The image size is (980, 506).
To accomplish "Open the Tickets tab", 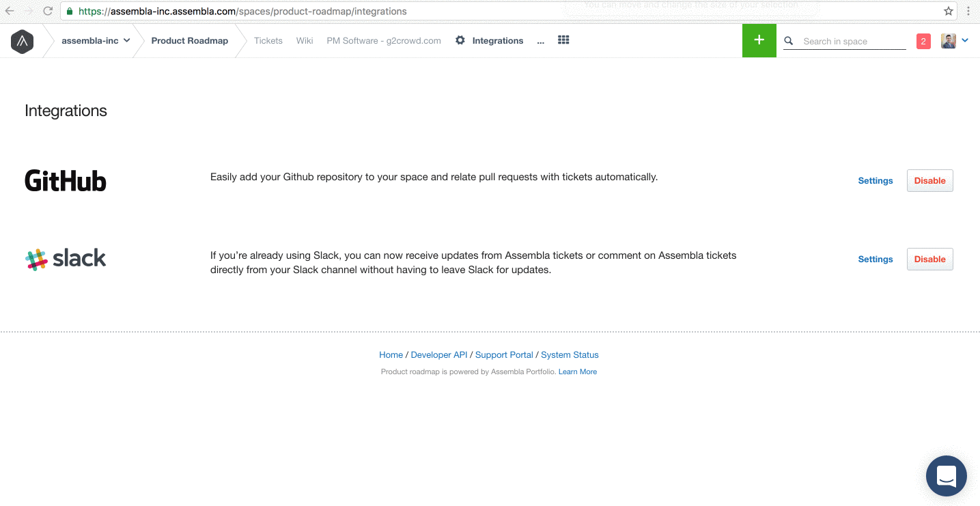I will pyautogui.click(x=268, y=41).
